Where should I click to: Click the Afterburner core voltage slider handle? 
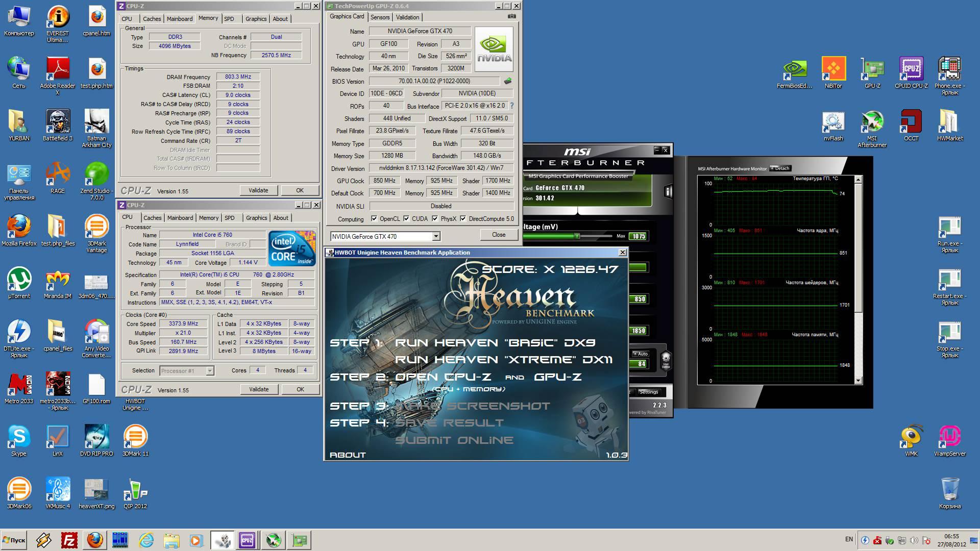coord(577,236)
